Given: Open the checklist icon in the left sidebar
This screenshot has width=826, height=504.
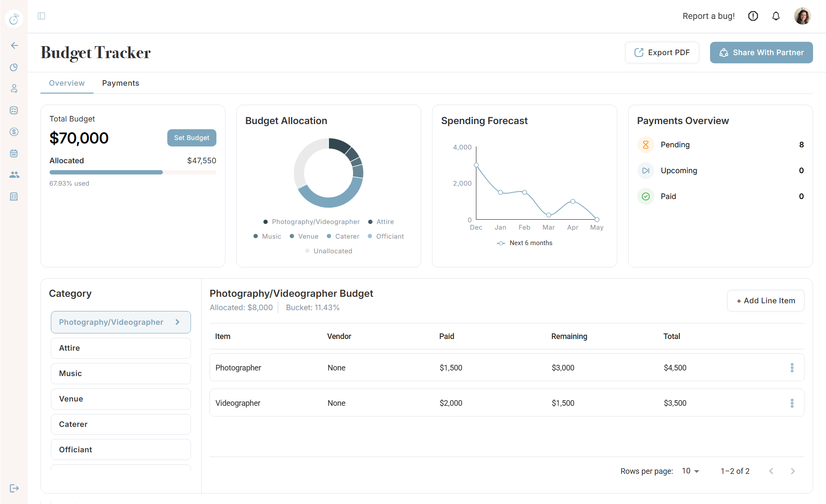Looking at the screenshot, I should pos(14,110).
